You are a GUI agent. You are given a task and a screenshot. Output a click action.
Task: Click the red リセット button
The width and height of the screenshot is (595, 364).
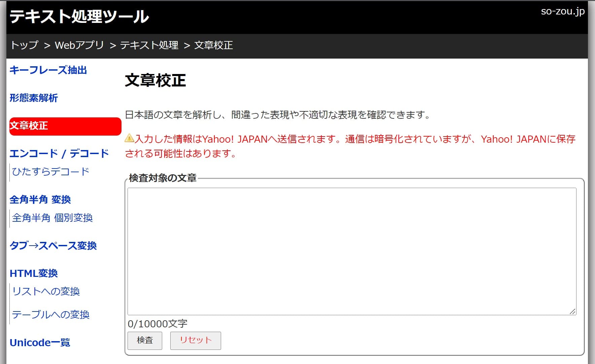coord(196,340)
